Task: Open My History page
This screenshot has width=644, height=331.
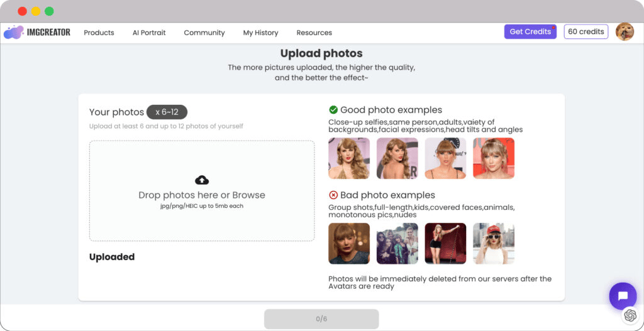Action: pos(260,33)
